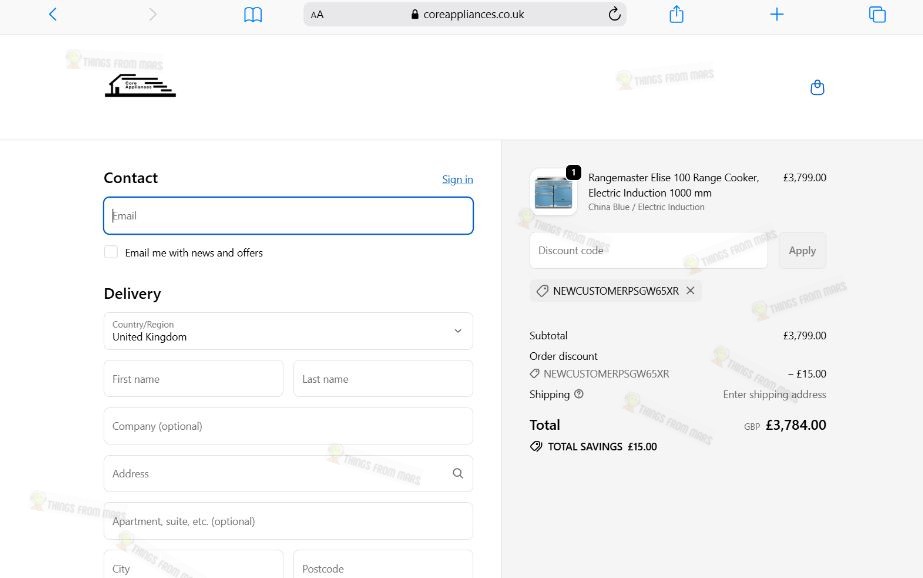Image resolution: width=923 pixels, height=578 pixels.
Task: Select the total price £3,784.00
Action: click(796, 425)
